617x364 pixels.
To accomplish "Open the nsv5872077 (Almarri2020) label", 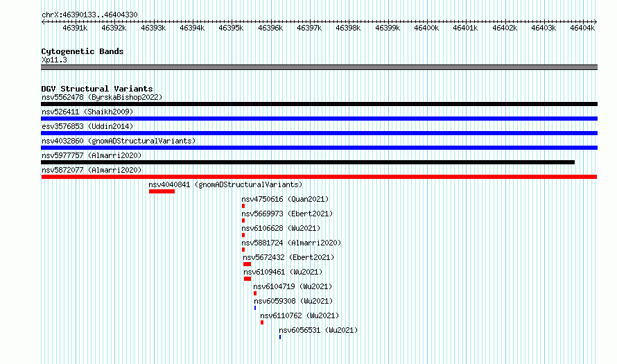I will 92,170.
